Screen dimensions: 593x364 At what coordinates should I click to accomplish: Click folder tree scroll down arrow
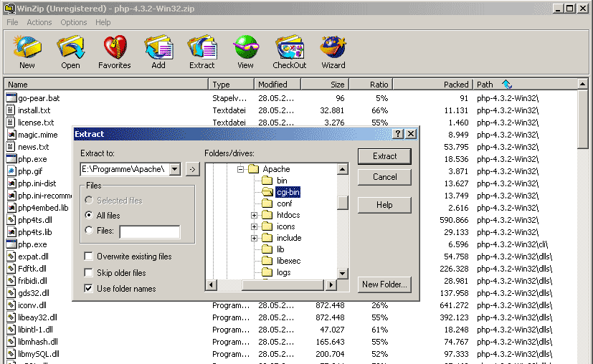pyautogui.click(x=342, y=273)
